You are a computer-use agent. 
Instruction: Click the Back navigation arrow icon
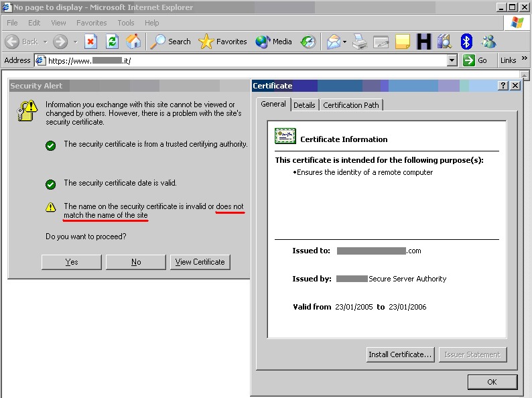pyautogui.click(x=12, y=42)
